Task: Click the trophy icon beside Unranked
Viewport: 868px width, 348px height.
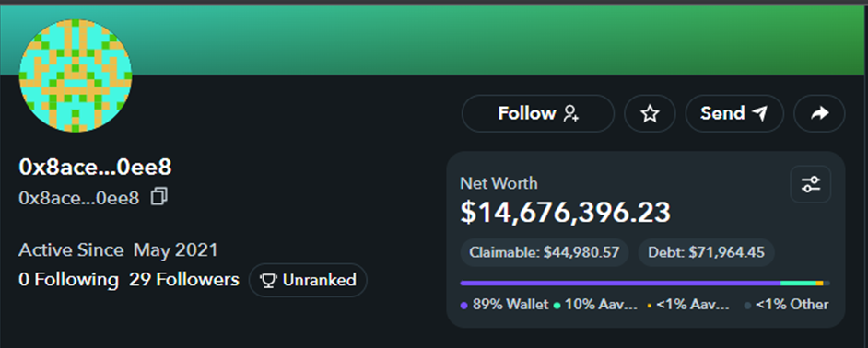Action: point(268,280)
